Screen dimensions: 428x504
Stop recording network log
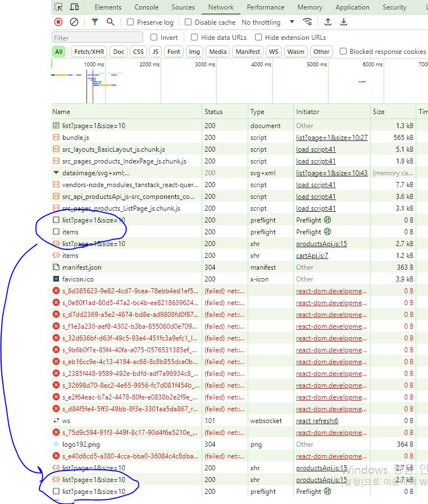[x=58, y=22]
